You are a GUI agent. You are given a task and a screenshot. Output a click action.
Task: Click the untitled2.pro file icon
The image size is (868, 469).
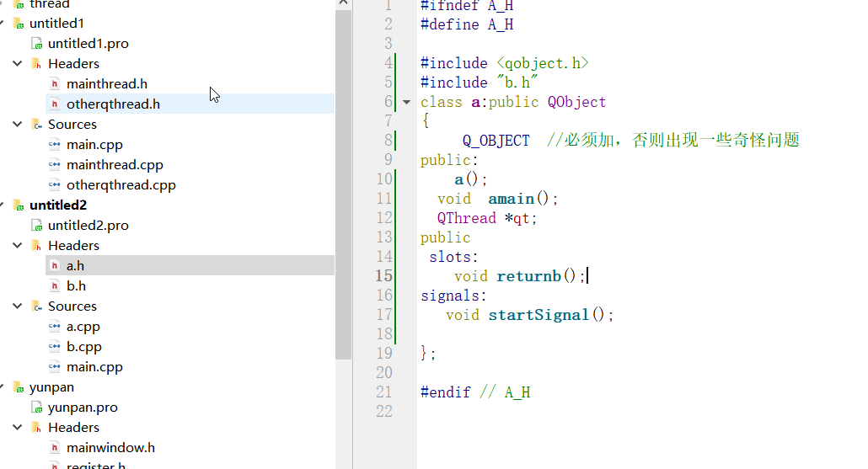tap(37, 226)
